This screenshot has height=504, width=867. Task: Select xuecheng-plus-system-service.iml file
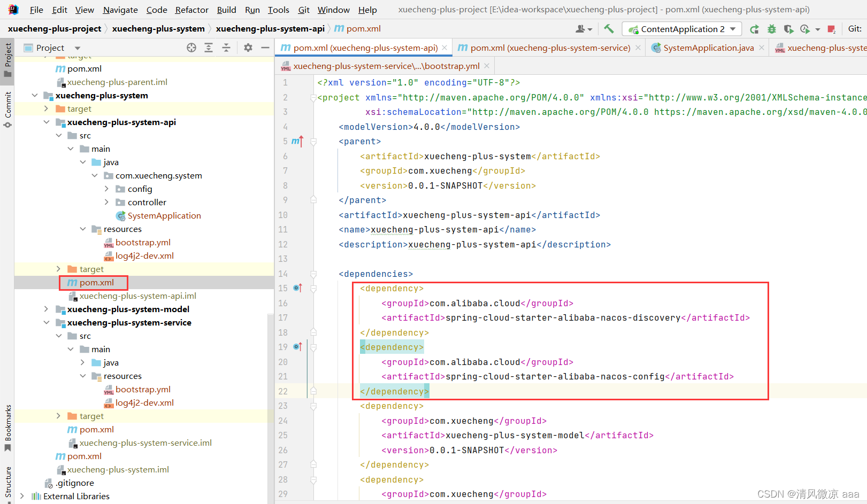click(145, 443)
